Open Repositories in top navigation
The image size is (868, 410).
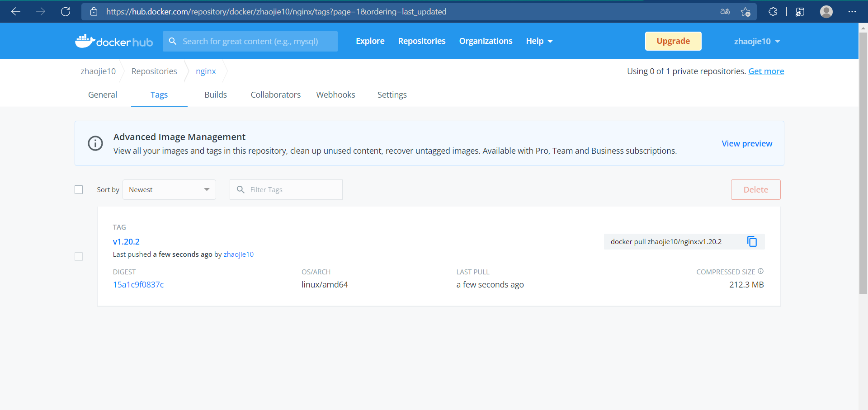point(422,41)
